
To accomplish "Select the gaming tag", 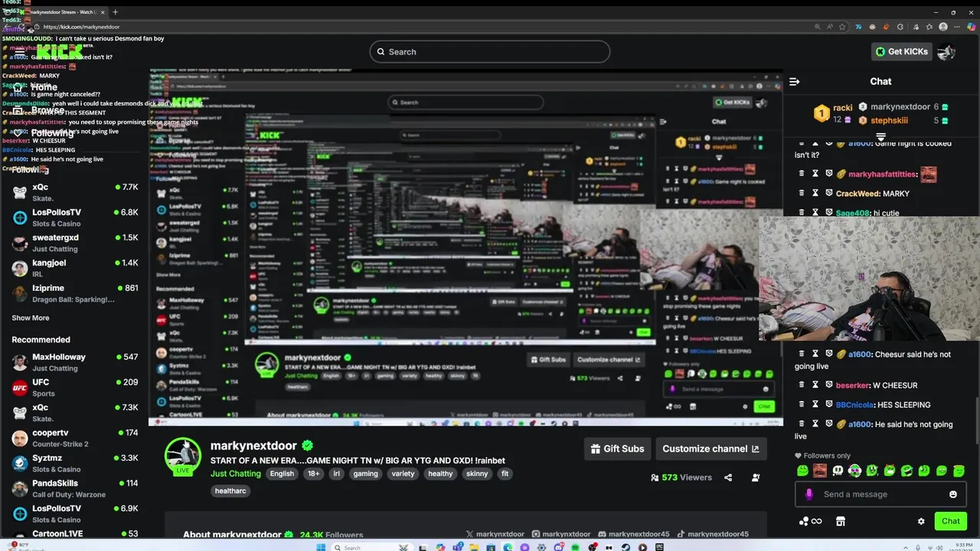I will 365,474.
